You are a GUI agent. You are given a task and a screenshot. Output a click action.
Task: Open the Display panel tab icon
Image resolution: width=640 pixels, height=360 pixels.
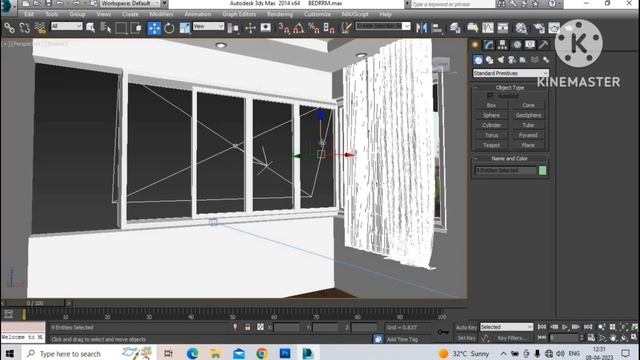coord(530,45)
